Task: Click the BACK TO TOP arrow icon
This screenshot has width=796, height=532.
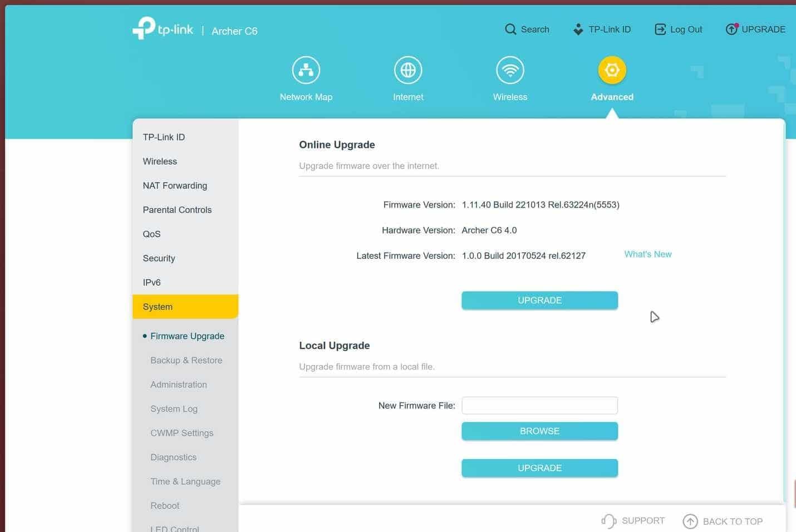Action: [690, 521]
